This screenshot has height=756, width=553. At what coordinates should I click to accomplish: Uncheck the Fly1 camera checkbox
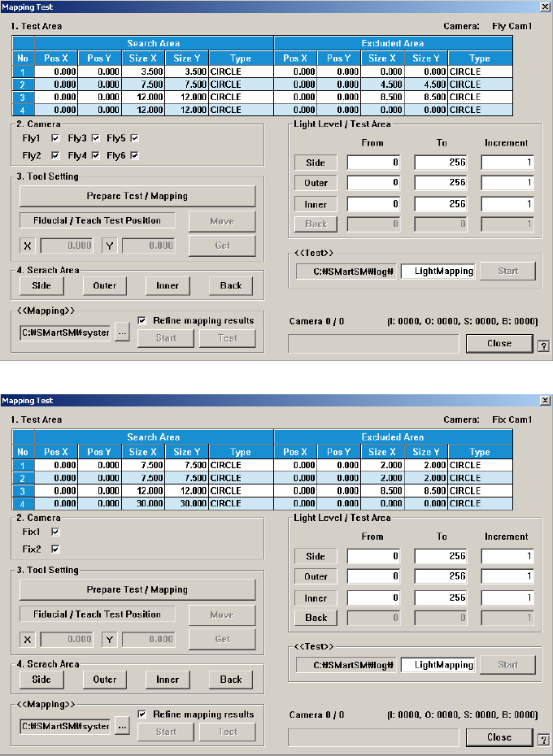click(55, 137)
